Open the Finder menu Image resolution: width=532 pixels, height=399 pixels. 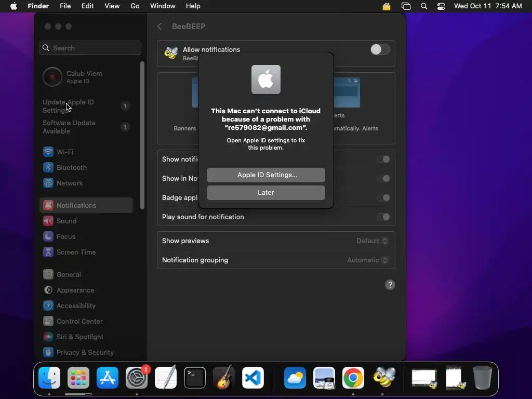click(x=38, y=6)
